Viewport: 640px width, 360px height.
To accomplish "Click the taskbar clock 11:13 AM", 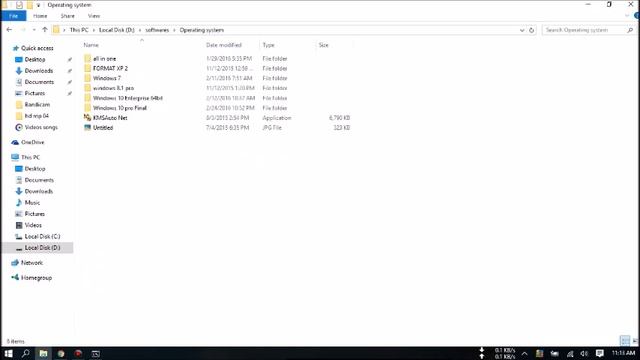I will click(x=623, y=353).
